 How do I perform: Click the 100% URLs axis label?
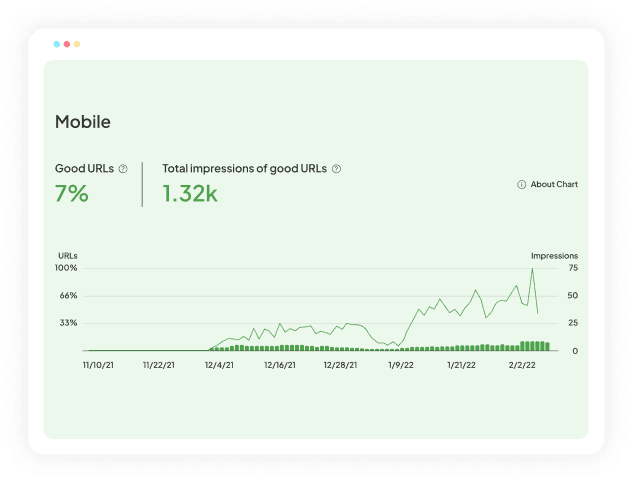tap(66, 268)
